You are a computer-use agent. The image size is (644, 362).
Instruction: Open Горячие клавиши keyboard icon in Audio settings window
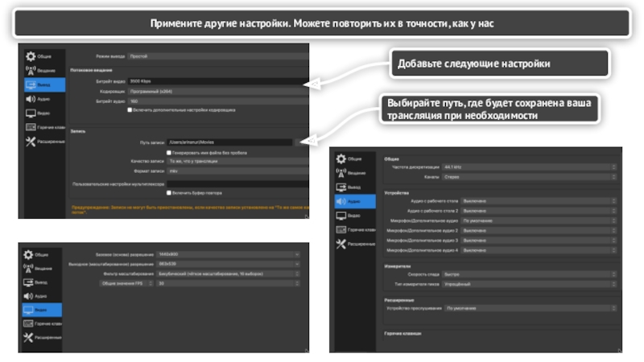click(x=341, y=230)
